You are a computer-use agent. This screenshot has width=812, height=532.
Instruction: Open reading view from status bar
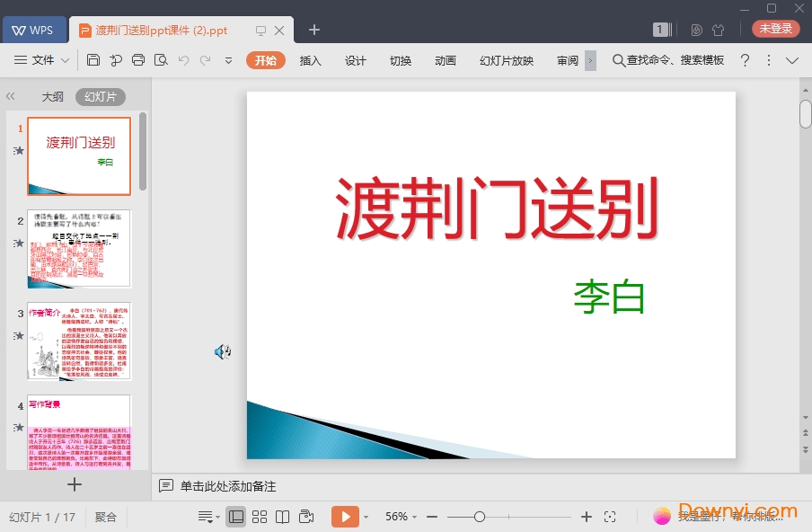[280, 517]
